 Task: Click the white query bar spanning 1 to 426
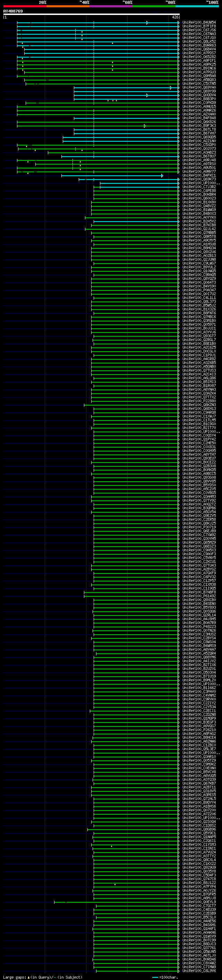[x=92, y=14]
